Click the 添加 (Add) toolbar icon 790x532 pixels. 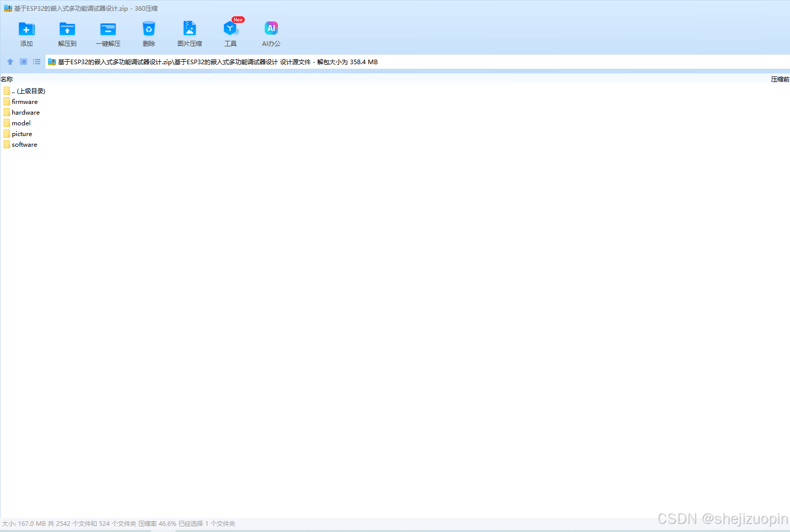(27, 29)
